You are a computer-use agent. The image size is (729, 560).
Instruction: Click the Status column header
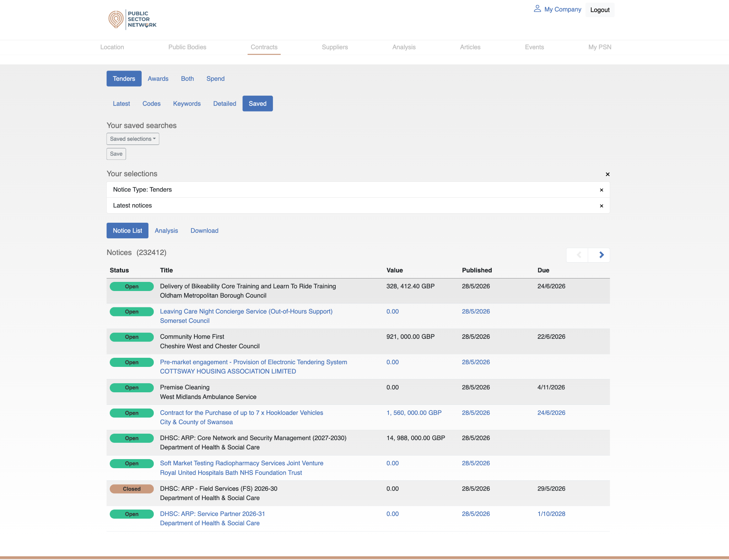[119, 270]
